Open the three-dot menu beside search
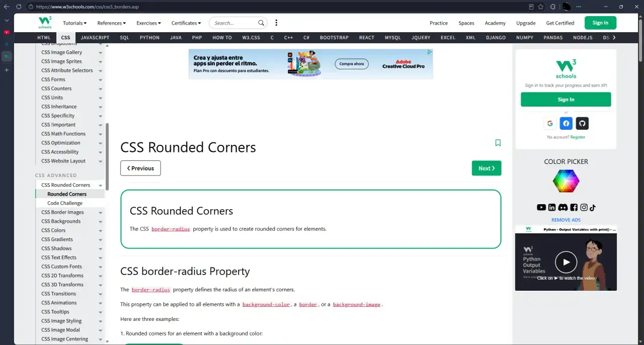 (276, 23)
